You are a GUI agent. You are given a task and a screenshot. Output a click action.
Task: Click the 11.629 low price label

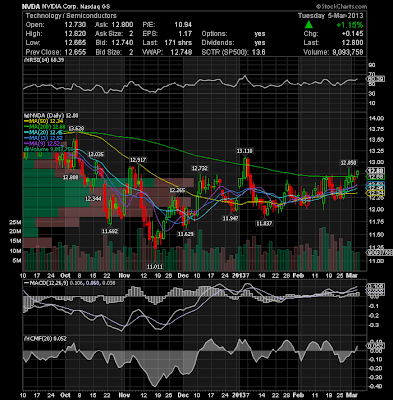pyautogui.click(x=185, y=234)
